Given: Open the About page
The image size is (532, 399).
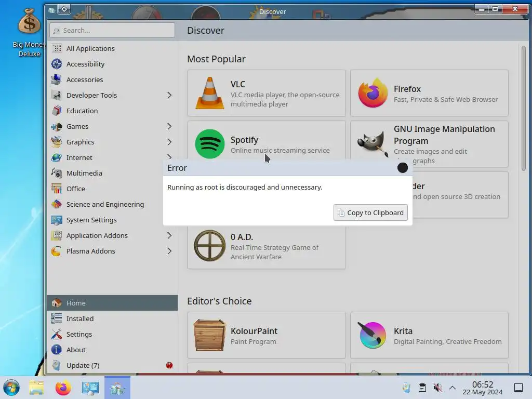Looking at the screenshot, I should (x=112, y=350).
